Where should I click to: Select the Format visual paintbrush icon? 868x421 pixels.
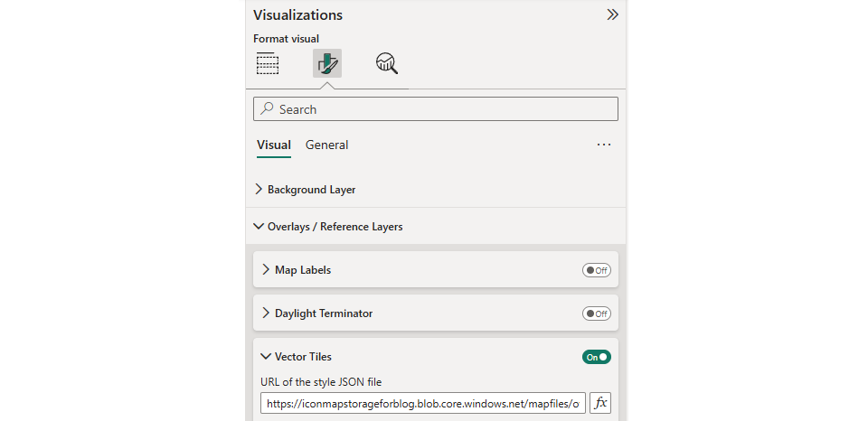[x=326, y=63]
